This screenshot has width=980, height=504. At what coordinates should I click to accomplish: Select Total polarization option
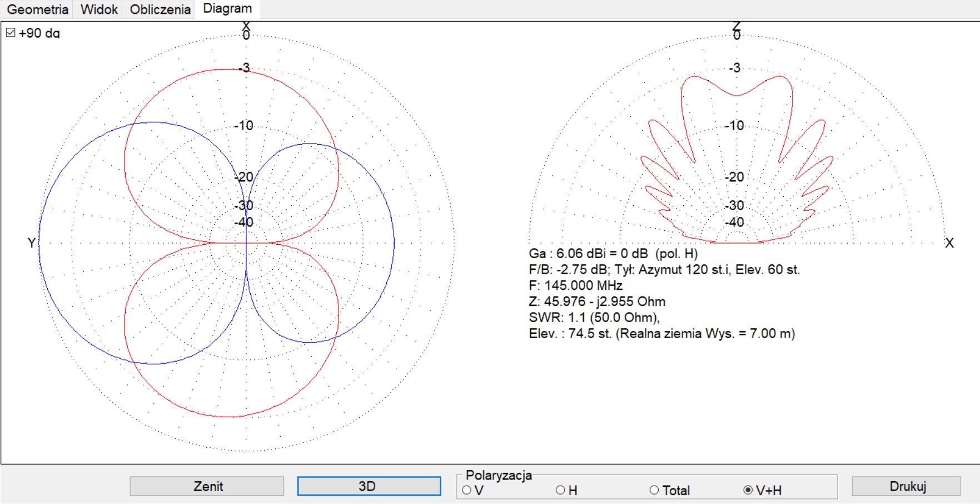pos(654,490)
